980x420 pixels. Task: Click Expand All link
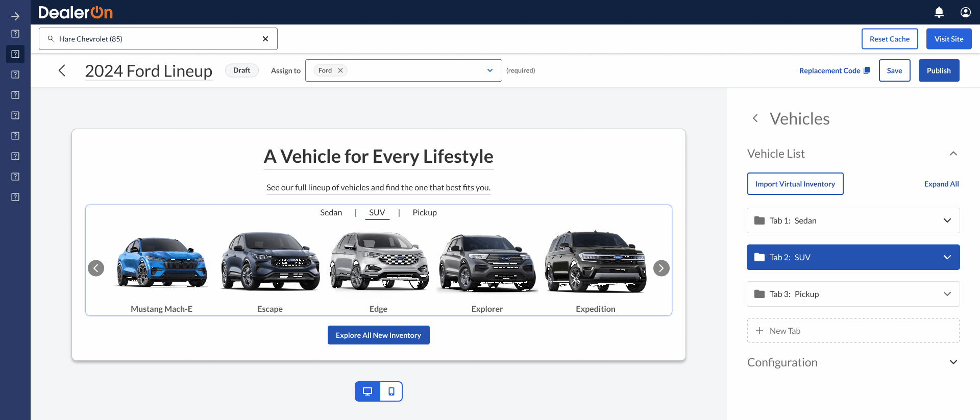[941, 184]
